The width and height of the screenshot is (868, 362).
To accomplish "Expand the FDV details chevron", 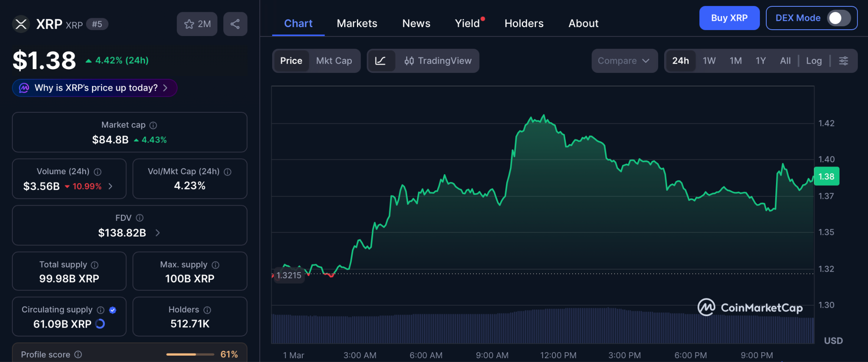I will click(158, 233).
